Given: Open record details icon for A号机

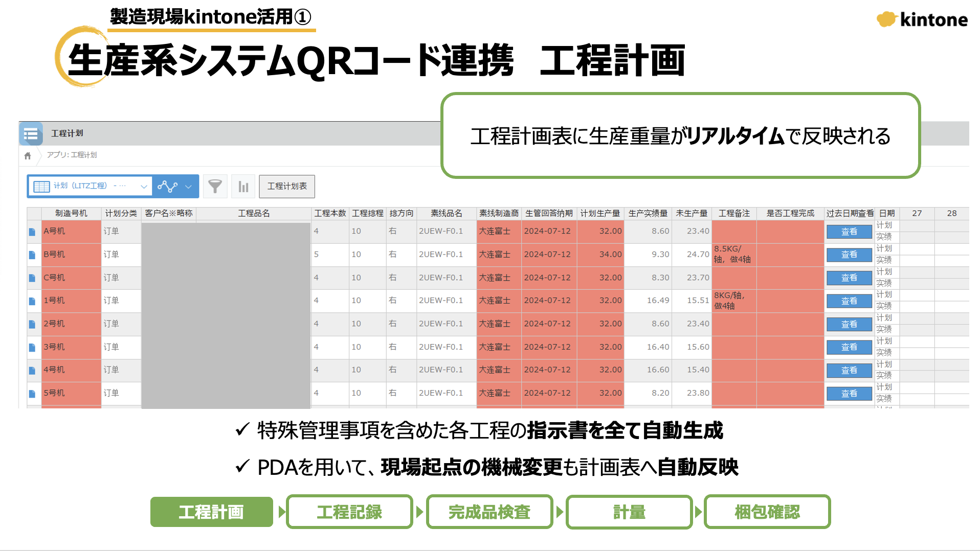Looking at the screenshot, I should pyautogui.click(x=32, y=232).
